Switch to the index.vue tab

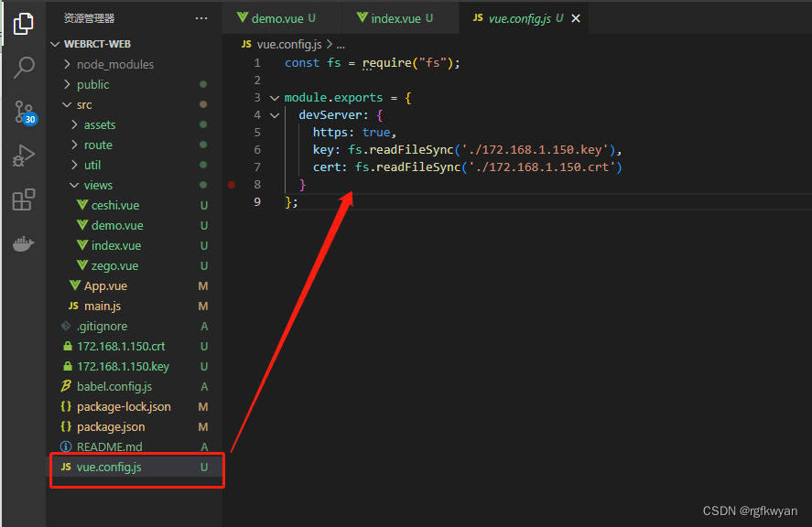coord(398,16)
